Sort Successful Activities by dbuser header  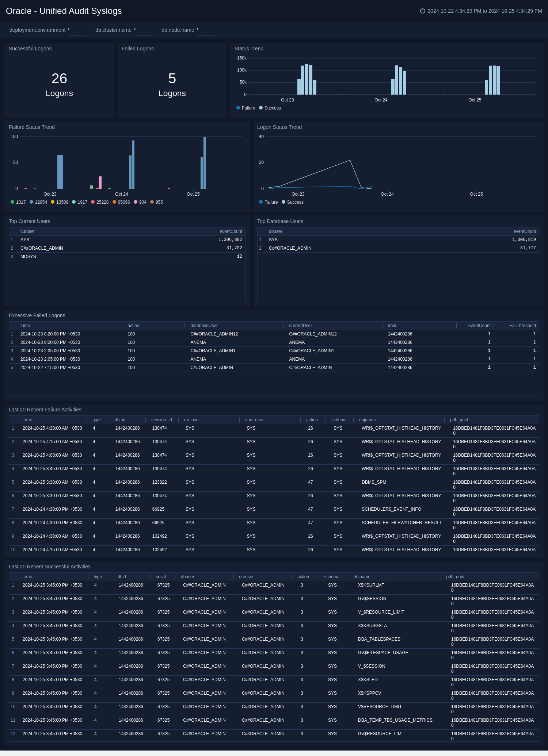[x=187, y=577]
